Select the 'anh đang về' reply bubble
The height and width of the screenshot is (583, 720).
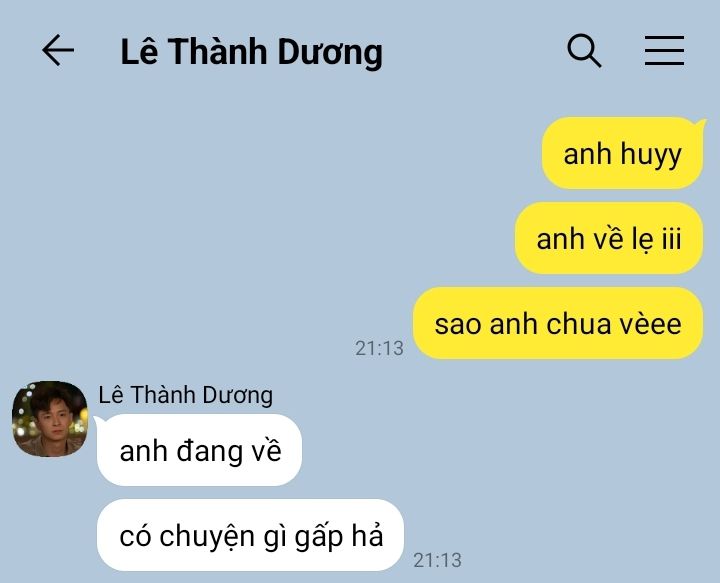tap(199, 450)
